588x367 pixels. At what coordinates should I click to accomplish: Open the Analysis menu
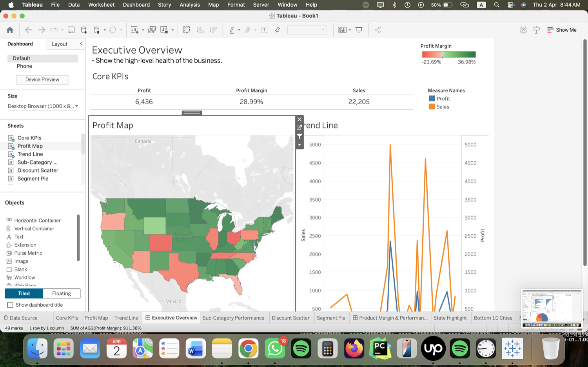pyautogui.click(x=190, y=5)
